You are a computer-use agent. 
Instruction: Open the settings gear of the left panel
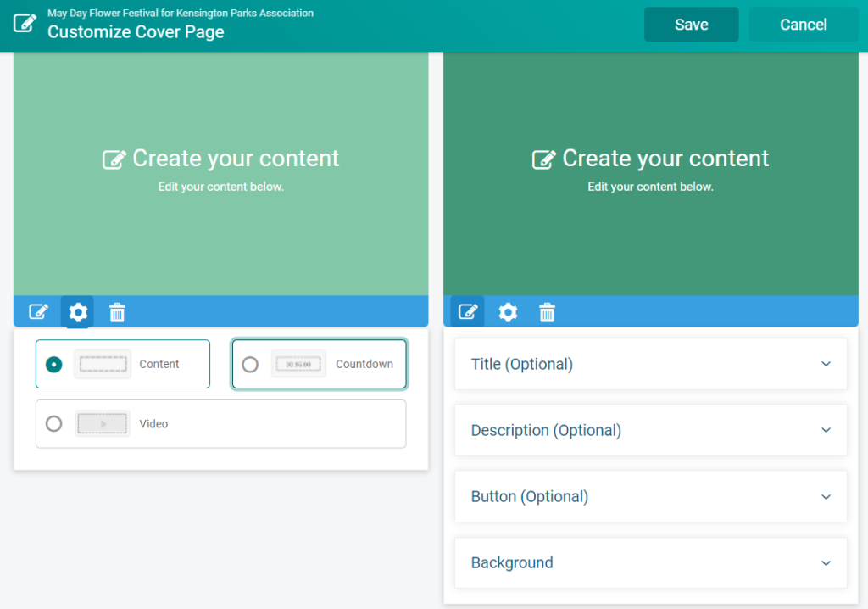pos(77,312)
